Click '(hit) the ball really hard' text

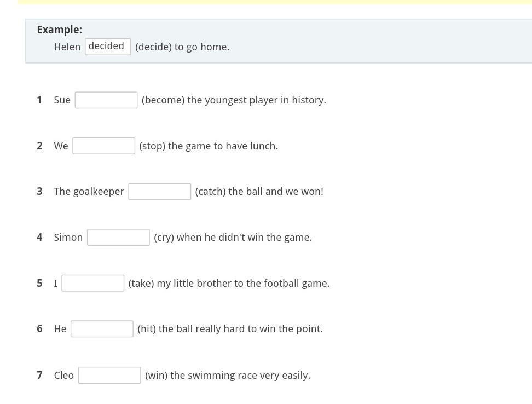pyautogui.click(x=230, y=329)
